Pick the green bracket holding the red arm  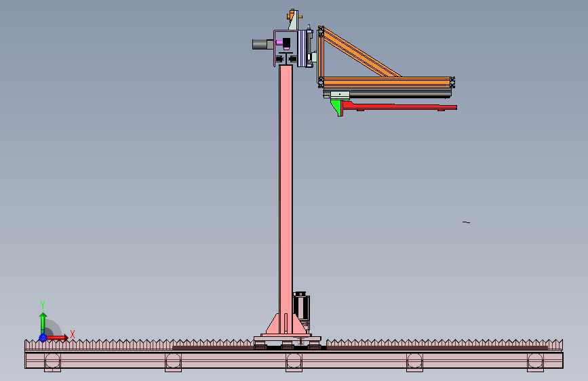(337, 107)
